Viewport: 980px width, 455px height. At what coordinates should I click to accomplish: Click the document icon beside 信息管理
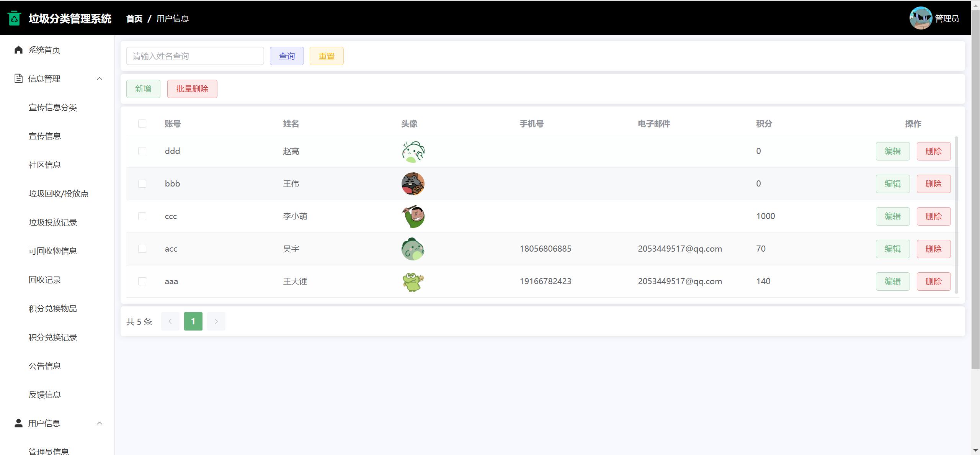(x=18, y=79)
